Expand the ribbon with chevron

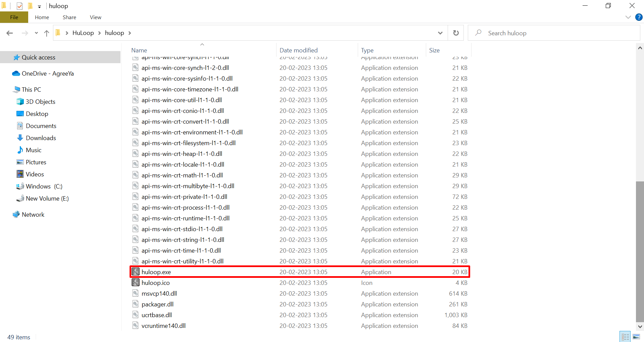(628, 17)
